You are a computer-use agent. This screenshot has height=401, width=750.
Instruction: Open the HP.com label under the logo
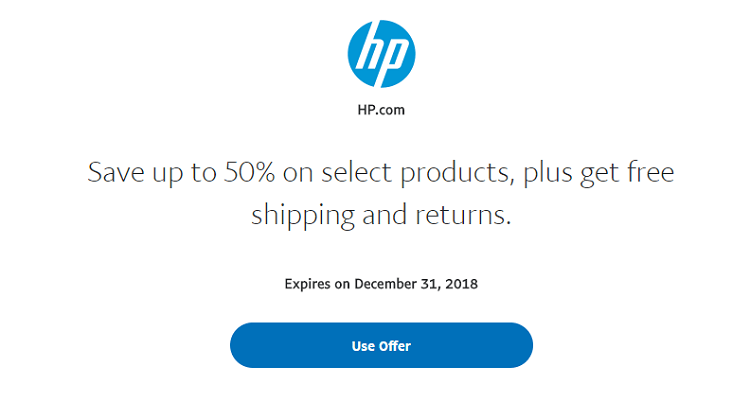(381, 110)
